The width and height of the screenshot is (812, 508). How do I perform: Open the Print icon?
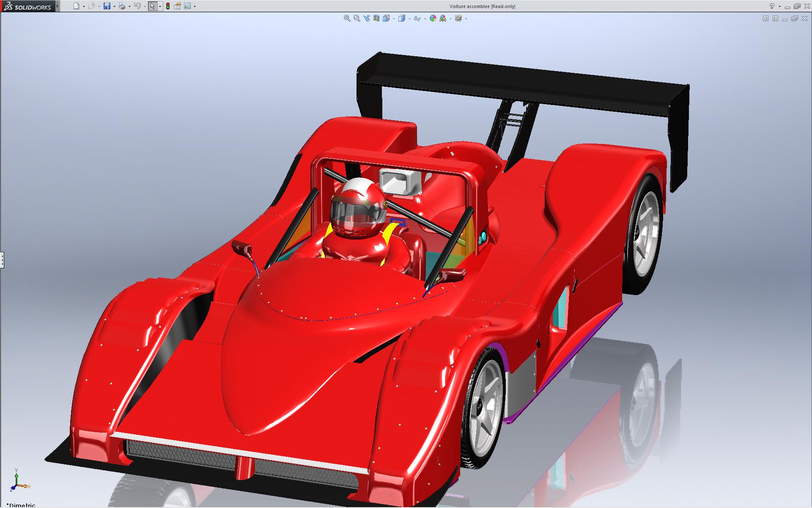pyautogui.click(x=122, y=6)
